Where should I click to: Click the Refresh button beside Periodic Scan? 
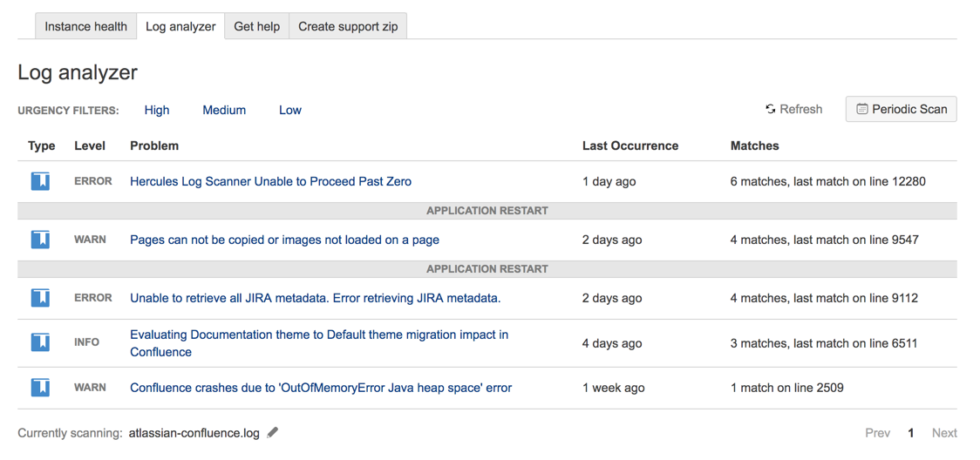click(x=793, y=109)
